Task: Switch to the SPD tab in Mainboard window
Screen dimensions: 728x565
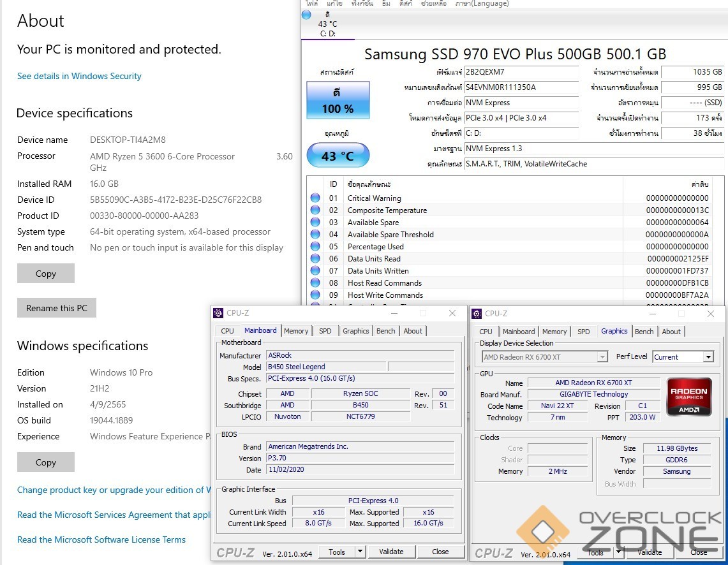Action: [x=325, y=331]
